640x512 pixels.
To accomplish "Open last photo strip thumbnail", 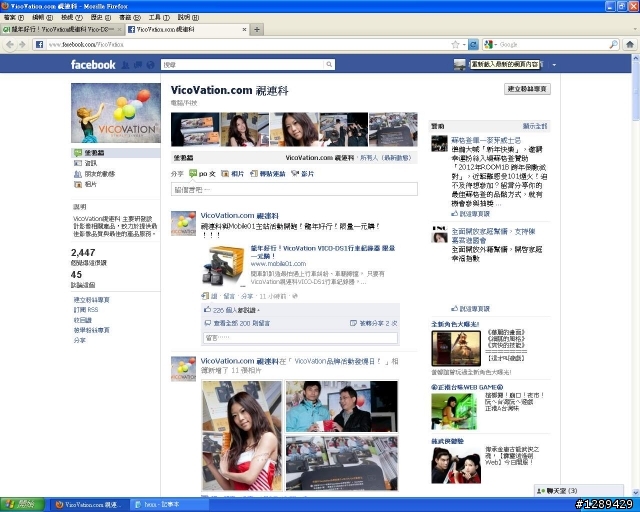I will [x=393, y=129].
